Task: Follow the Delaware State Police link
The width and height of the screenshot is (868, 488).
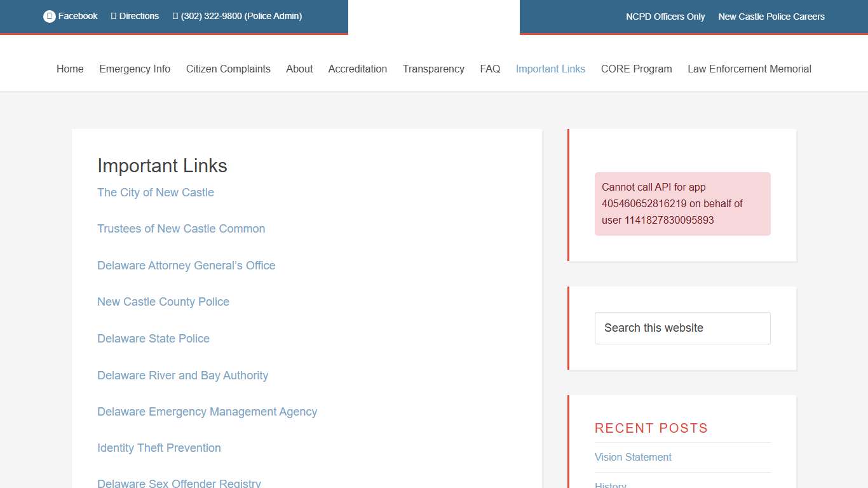Action: [153, 339]
